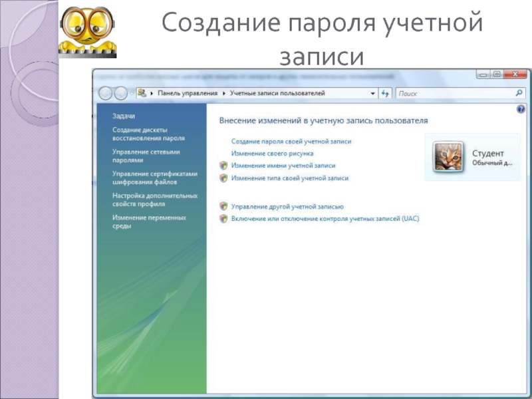Open the address bar history dropdown arrow

point(372,93)
